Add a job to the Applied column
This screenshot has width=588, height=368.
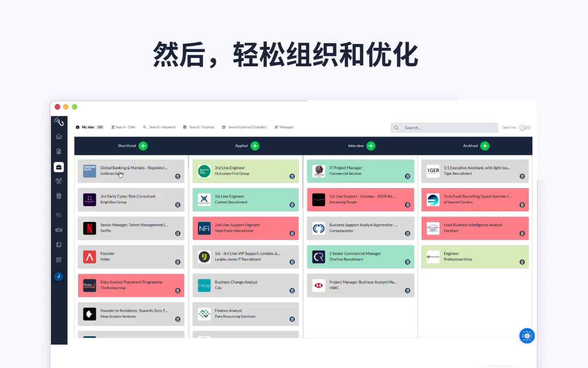(255, 146)
